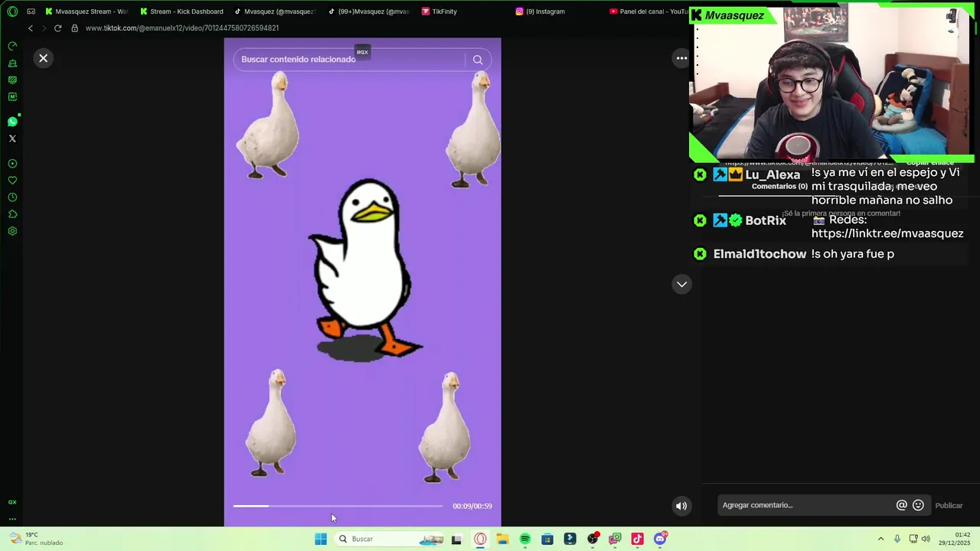Open WhatsApp in the Opera sidebar
The image size is (980, 551).
point(12,122)
